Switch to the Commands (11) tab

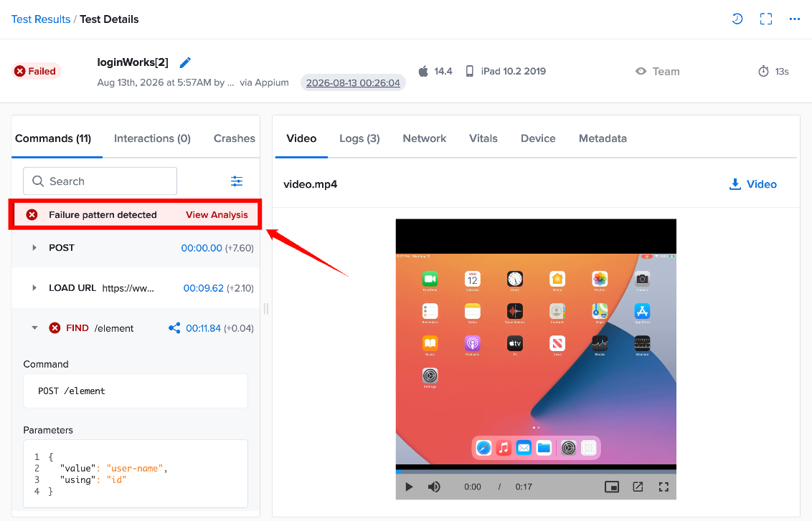53,138
